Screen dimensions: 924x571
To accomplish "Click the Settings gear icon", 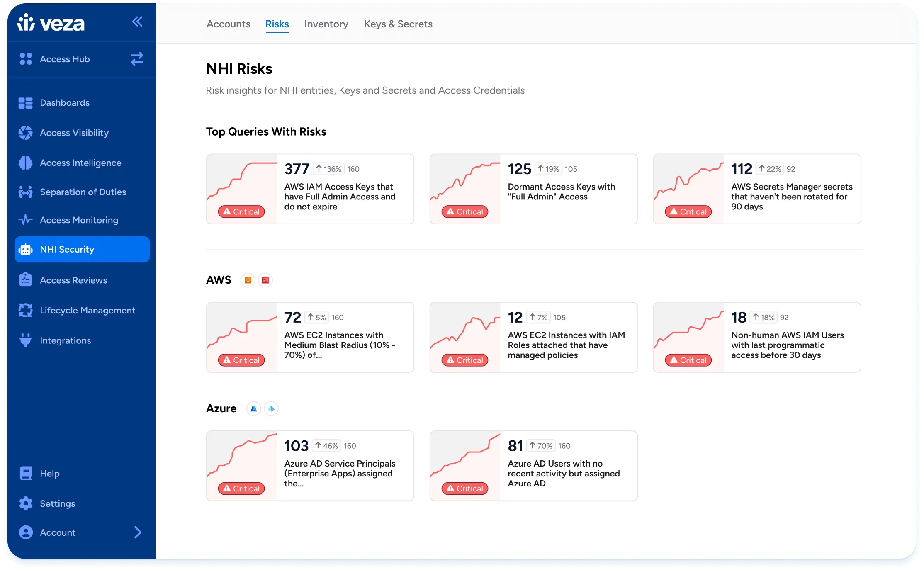I will (26, 503).
